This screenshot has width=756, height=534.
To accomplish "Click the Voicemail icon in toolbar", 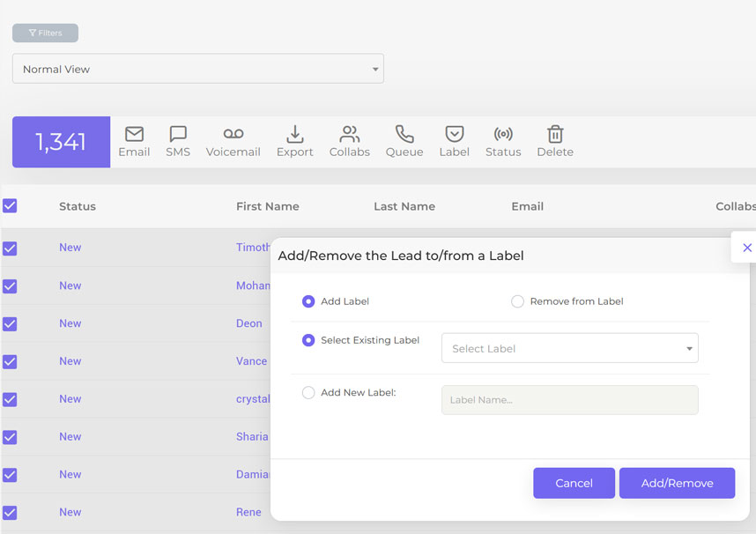I will point(233,134).
